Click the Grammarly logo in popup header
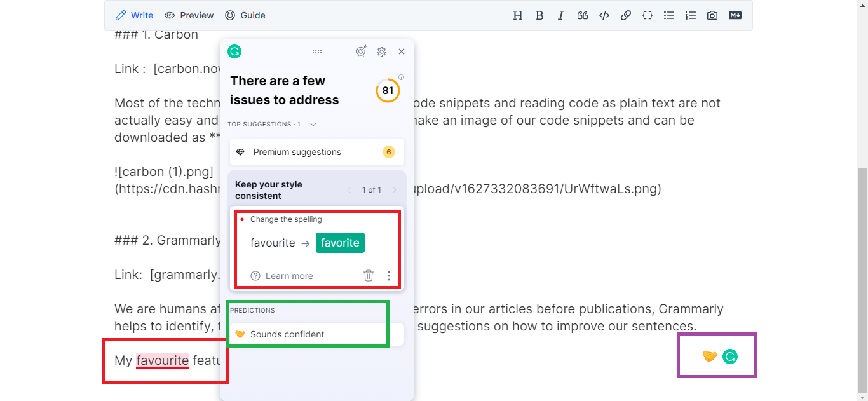This screenshot has width=868, height=401. point(234,51)
